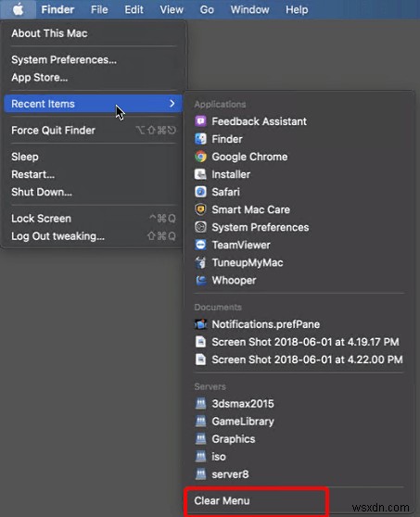Click the 4.19.17 PM screenshot document icon
The image size is (420, 517).
click(x=200, y=342)
